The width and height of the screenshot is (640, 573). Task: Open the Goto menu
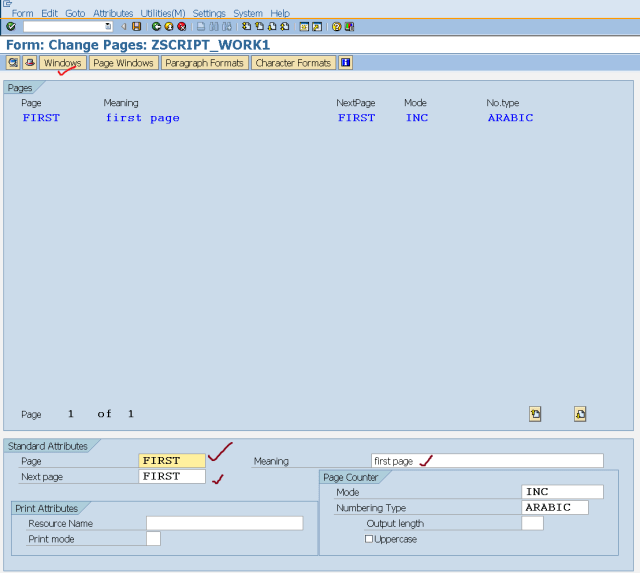[75, 13]
